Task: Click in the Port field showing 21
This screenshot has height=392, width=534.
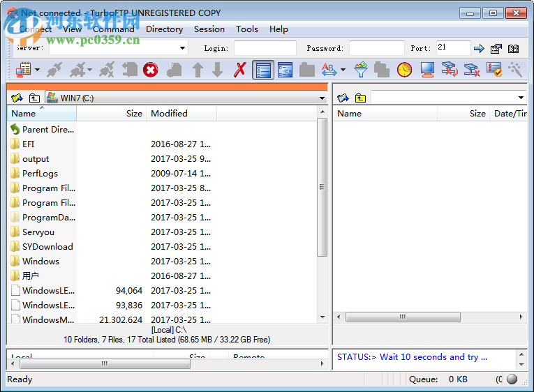Action: point(453,48)
